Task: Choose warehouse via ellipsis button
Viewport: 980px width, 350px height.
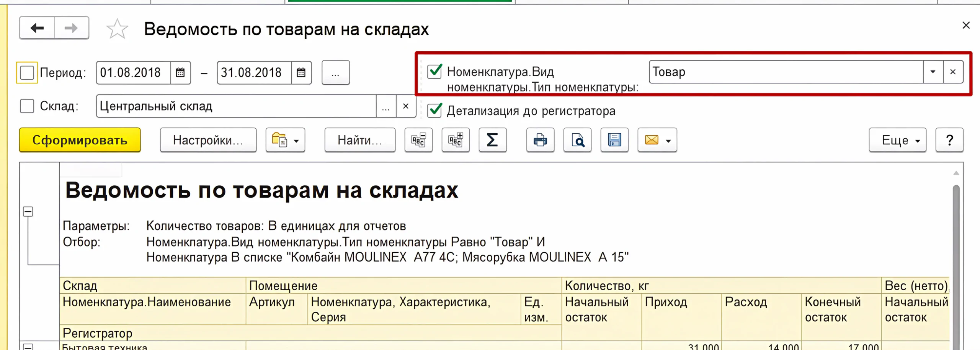Action: click(386, 106)
